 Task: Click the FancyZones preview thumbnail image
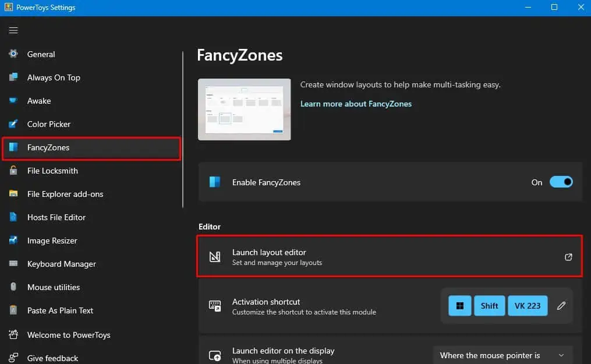coord(245,109)
